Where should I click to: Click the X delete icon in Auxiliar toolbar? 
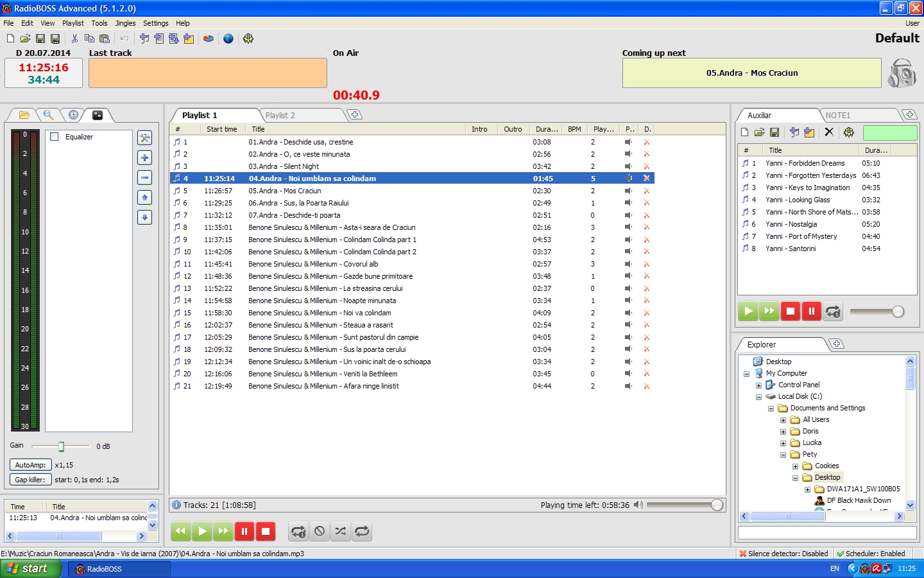click(829, 132)
